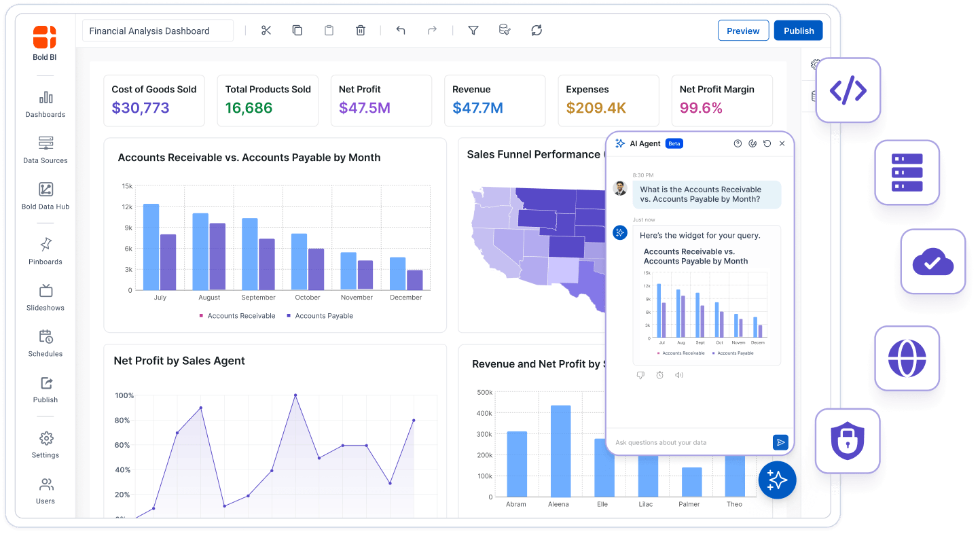Thumbs down the AI response
The height and width of the screenshot is (534, 980).
click(640, 375)
